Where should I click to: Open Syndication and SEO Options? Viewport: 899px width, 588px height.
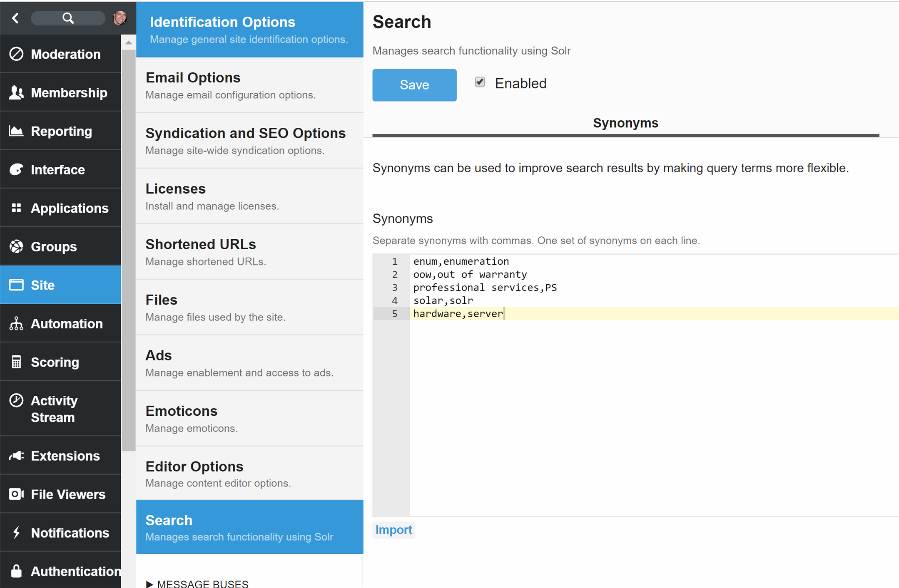(x=250, y=141)
